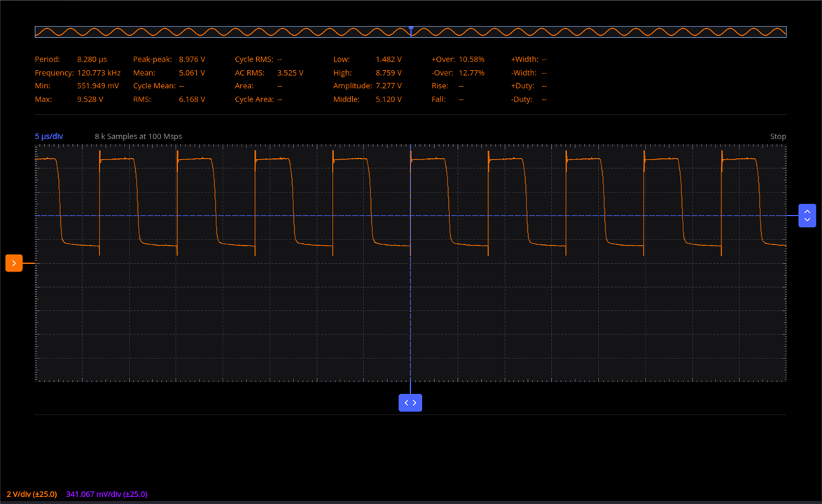Click the AC RMS measurement entry
Image resolution: width=822 pixels, height=504 pixels.
coord(269,73)
